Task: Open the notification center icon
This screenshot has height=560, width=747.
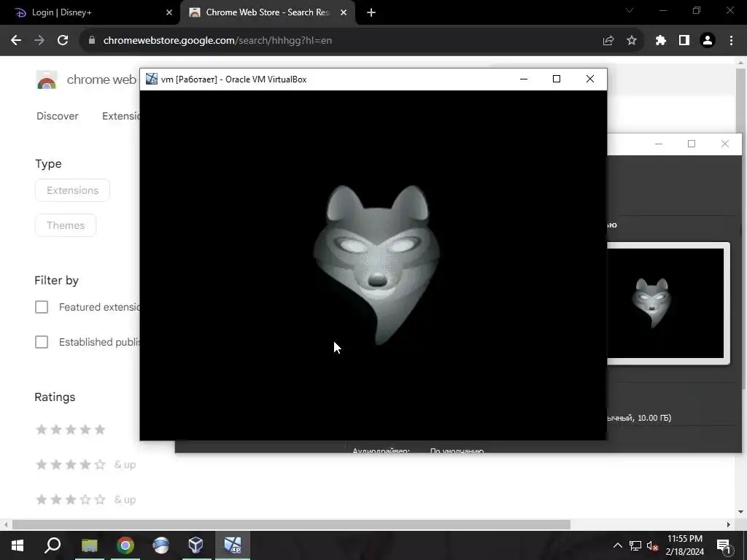Action: [x=724, y=545]
